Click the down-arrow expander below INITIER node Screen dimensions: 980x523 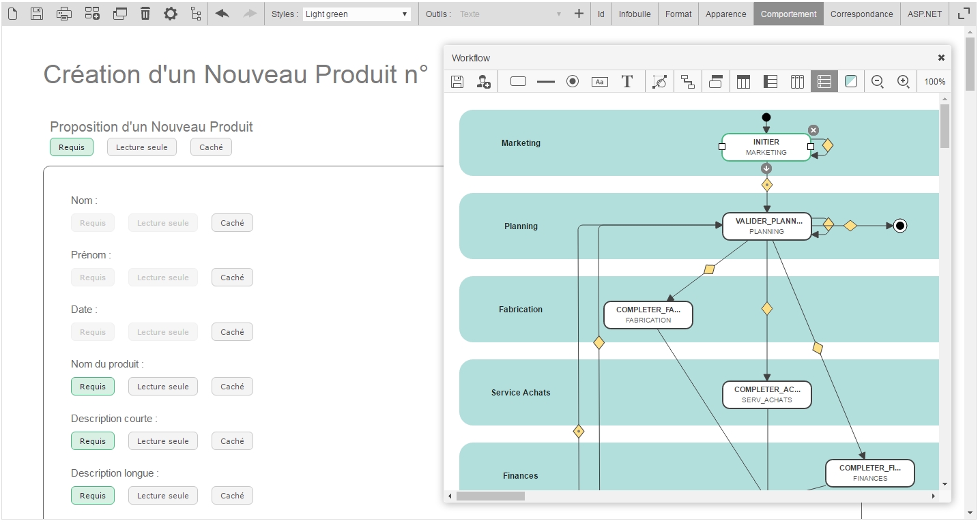(766, 168)
